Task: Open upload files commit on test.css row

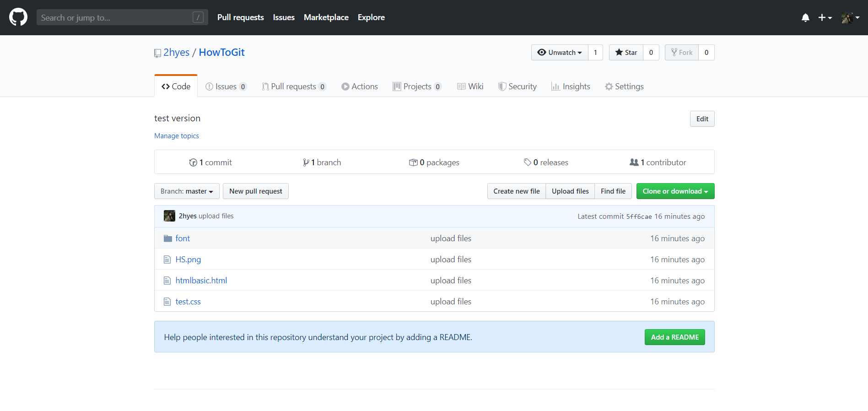Action: pos(451,302)
